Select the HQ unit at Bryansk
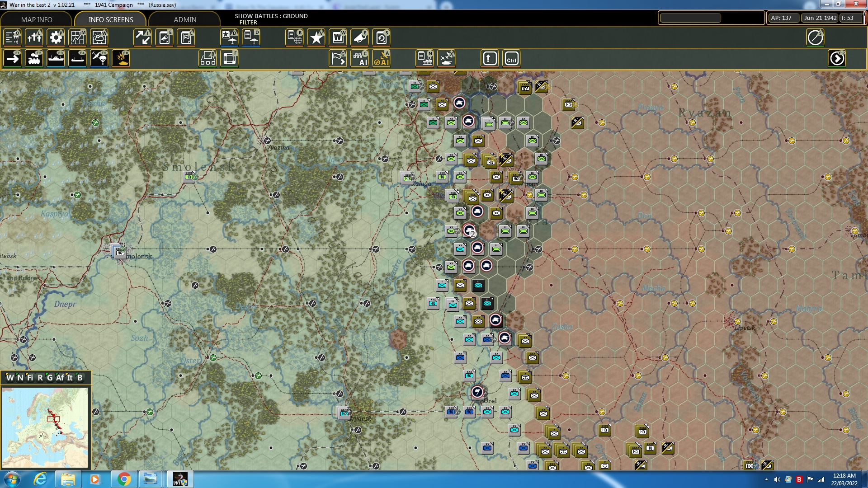This screenshot has width=868, height=488. click(344, 412)
